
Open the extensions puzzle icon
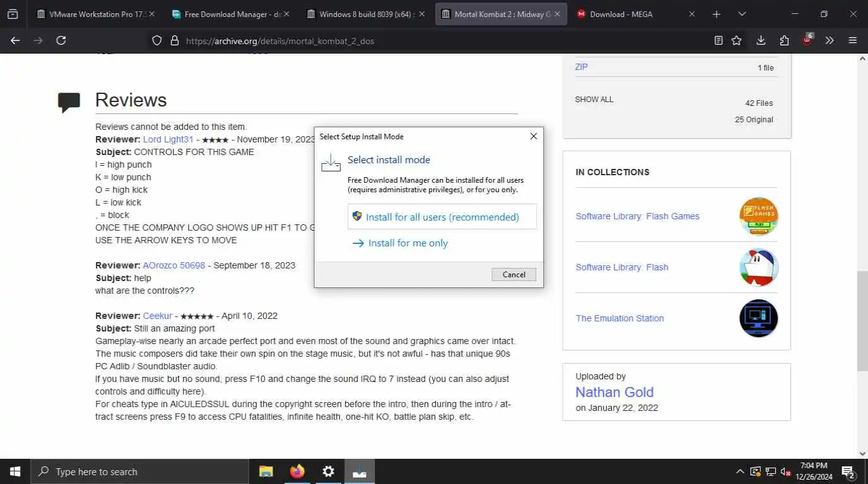[784, 40]
